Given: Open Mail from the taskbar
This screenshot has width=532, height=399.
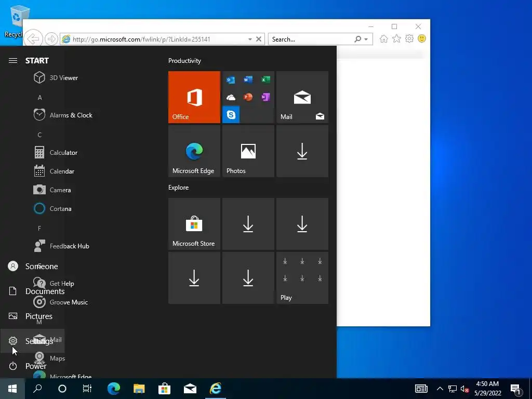Looking at the screenshot, I should click(x=190, y=389).
